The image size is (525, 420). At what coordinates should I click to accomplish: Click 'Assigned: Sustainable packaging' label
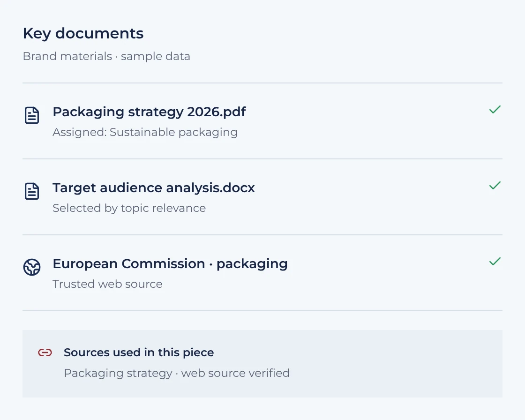coord(145,132)
